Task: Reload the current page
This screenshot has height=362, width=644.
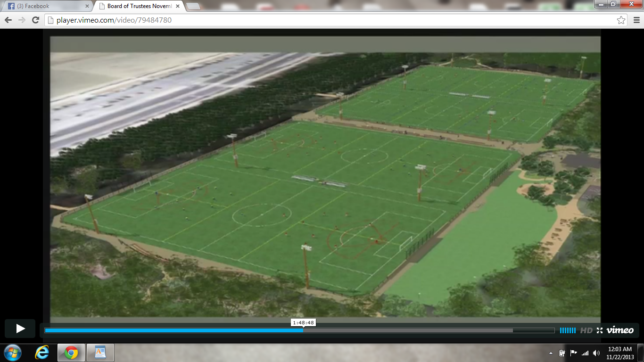Action: tap(35, 20)
